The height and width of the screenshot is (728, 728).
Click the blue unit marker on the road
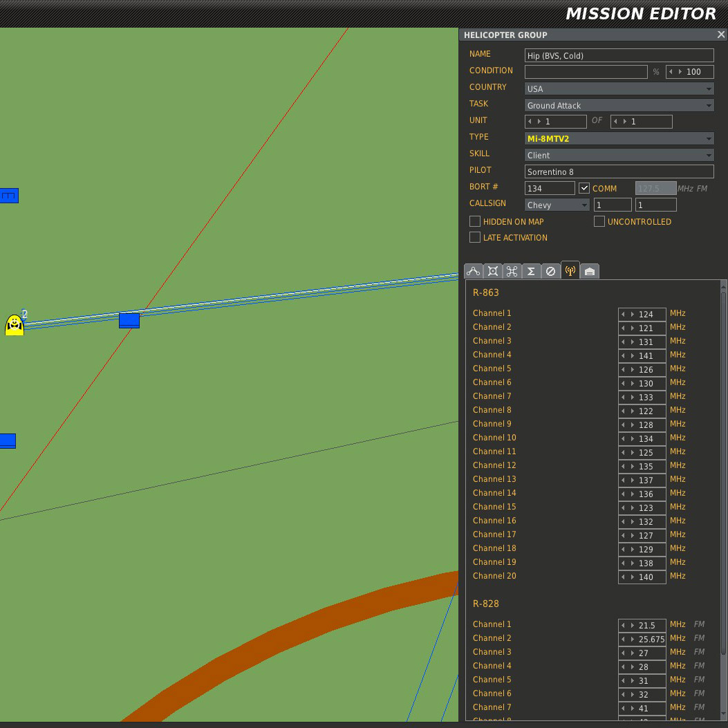(129, 320)
